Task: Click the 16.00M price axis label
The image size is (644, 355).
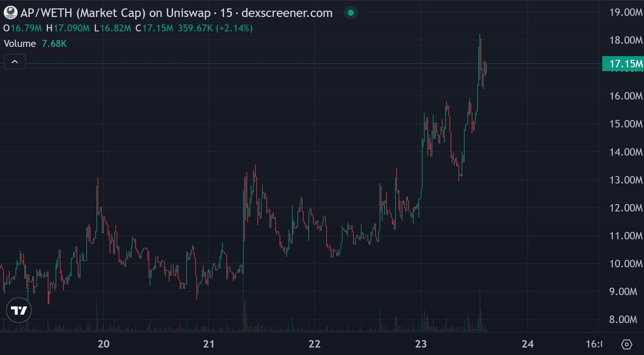Action: (x=626, y=96)
